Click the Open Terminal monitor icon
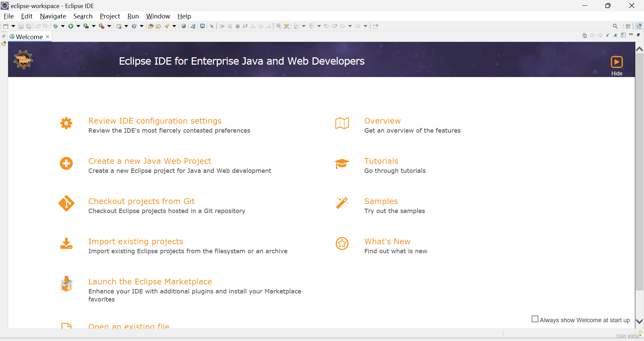 (203, 26)
